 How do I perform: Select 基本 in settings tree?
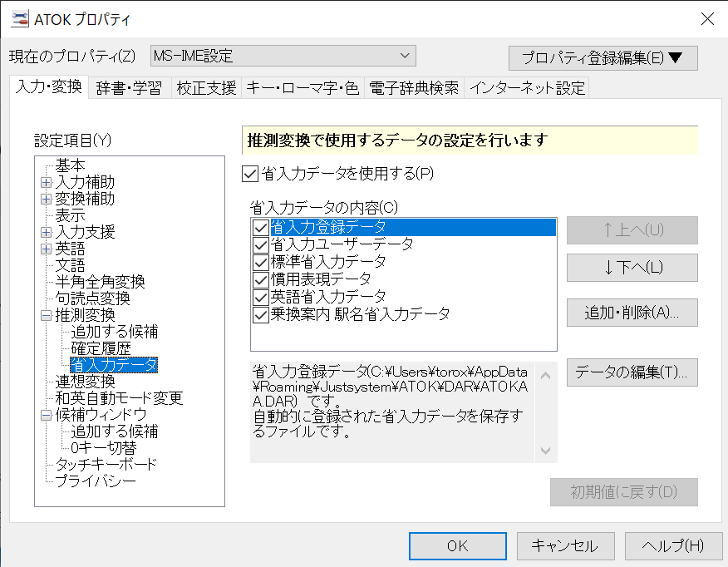point(70,165)
